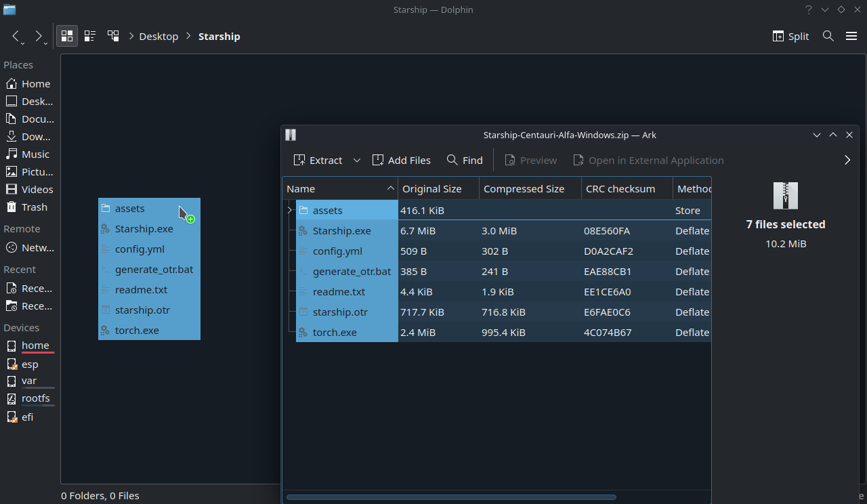Open Dolphin hamburger menu

[x=851, y=36]
